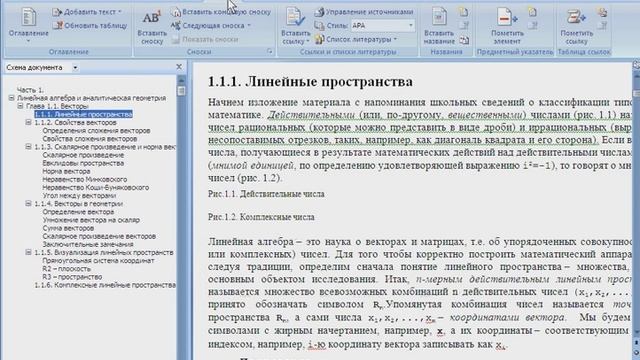Image resolution: width=640 pixels, height=360 pixels.
Task: Click the Добавить текст icon
Action: (58, 12)
